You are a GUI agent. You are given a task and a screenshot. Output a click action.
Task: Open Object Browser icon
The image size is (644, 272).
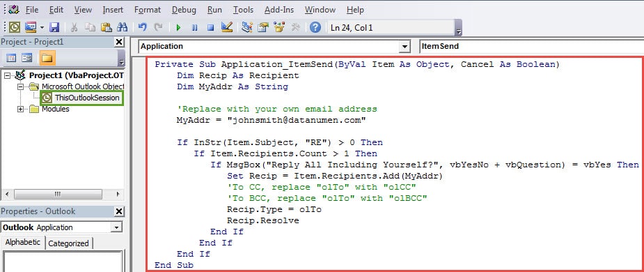279,28
